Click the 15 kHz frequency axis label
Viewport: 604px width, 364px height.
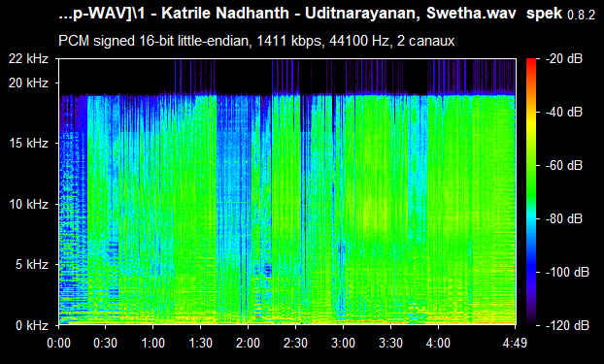[29, 144]
